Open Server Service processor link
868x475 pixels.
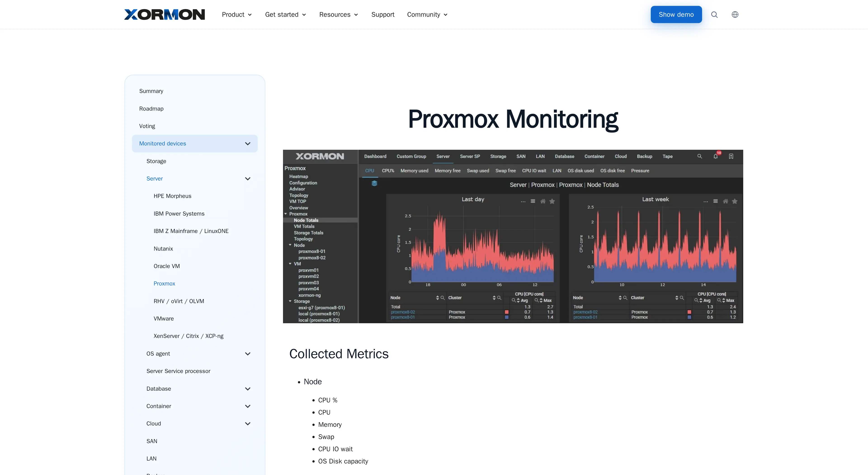click(x=178, y=371)
